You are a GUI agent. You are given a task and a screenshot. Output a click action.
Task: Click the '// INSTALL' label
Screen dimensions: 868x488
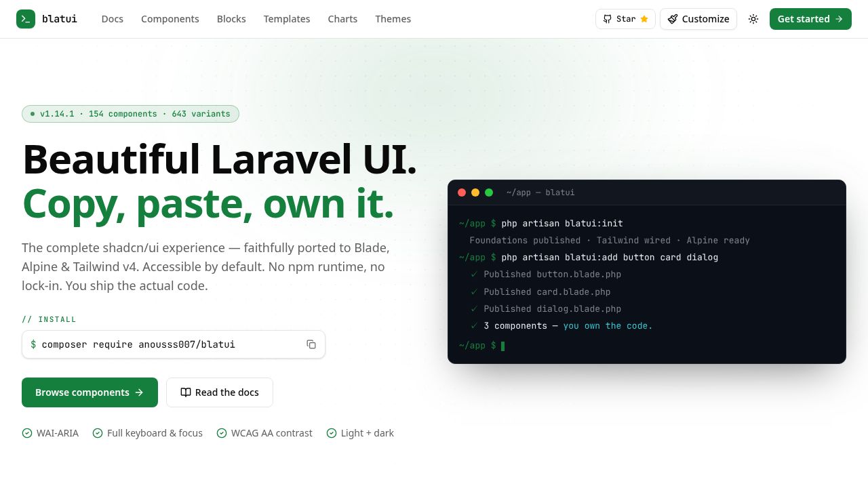pos(49,319)
